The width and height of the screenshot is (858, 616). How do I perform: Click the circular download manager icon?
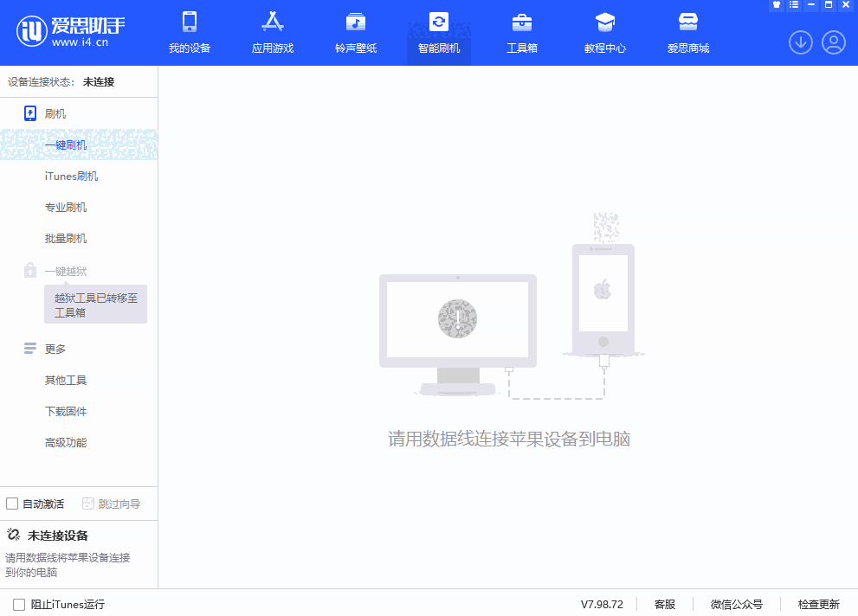pyautogui.click(x=800, y=42)
